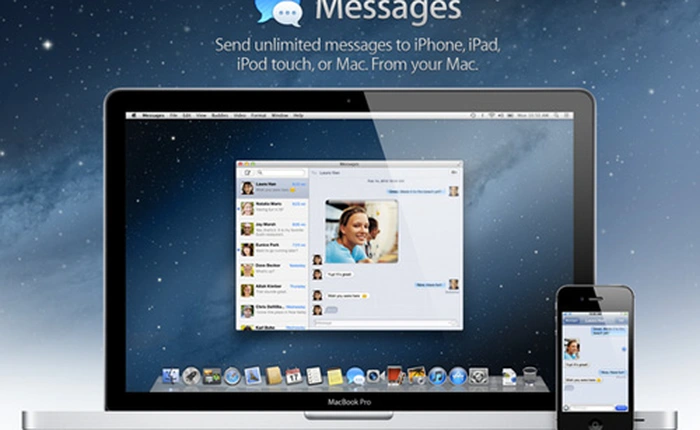The height and width of the screenshot is (430, 700).
Task: Open Messages menu in menu bar
Action: pos(153,115)
